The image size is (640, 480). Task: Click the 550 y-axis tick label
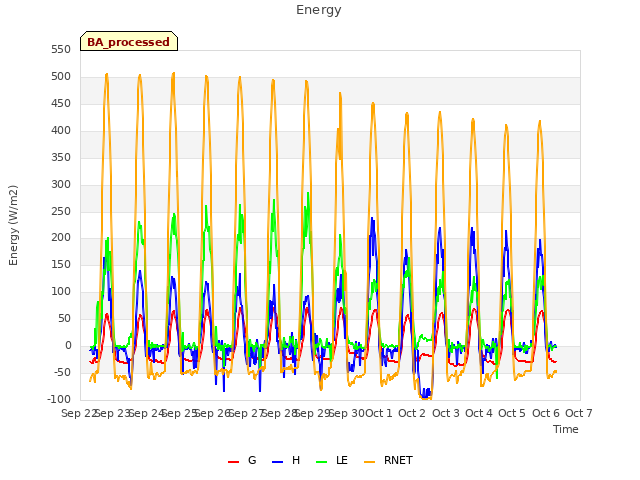[x=61, y=49]
